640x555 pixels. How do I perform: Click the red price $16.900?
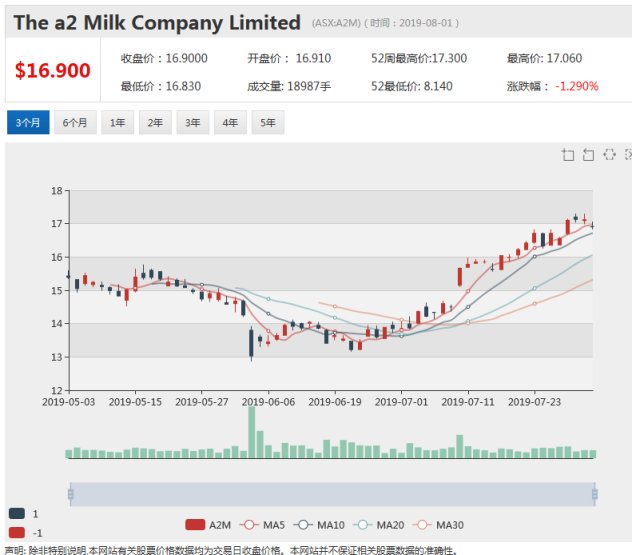click(x=53, y=70)
